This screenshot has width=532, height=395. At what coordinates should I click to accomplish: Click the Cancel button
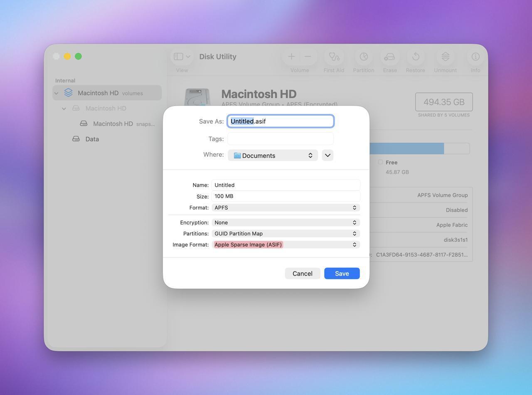[302, 273]
